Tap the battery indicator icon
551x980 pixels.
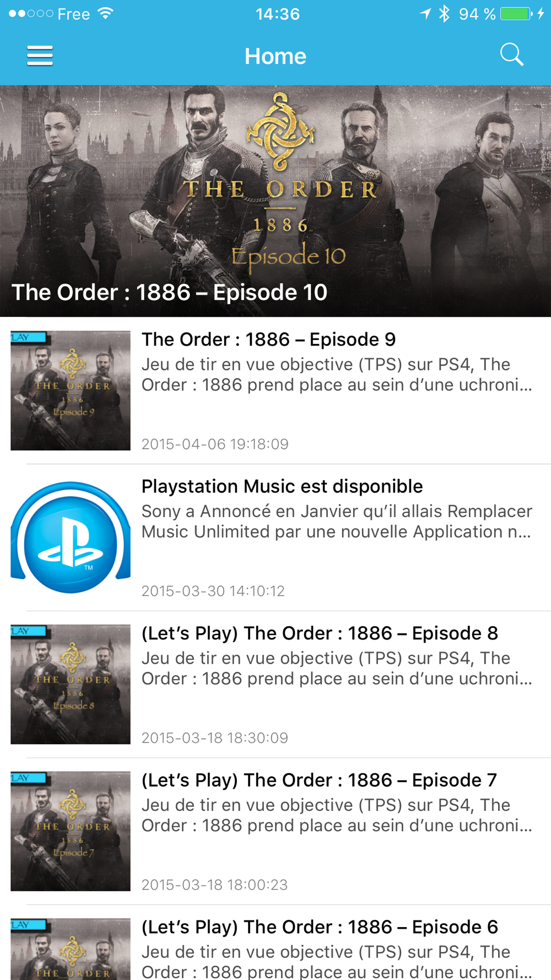pos(517,14)
